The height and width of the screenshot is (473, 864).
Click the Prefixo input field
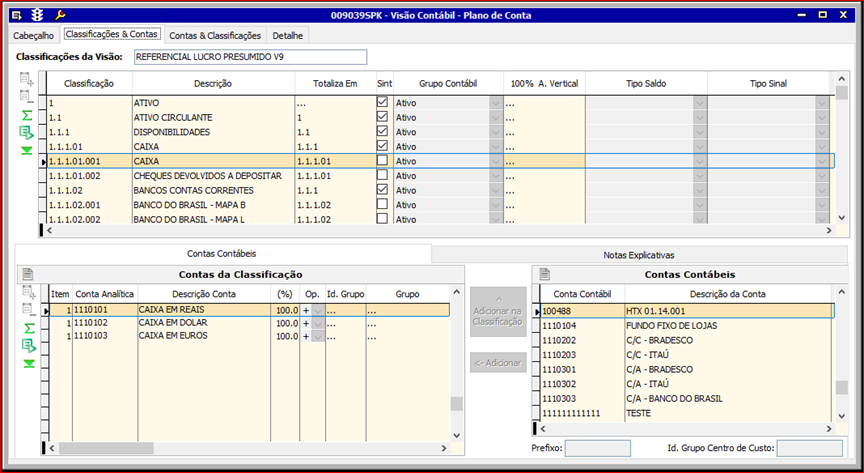[597, 449]
